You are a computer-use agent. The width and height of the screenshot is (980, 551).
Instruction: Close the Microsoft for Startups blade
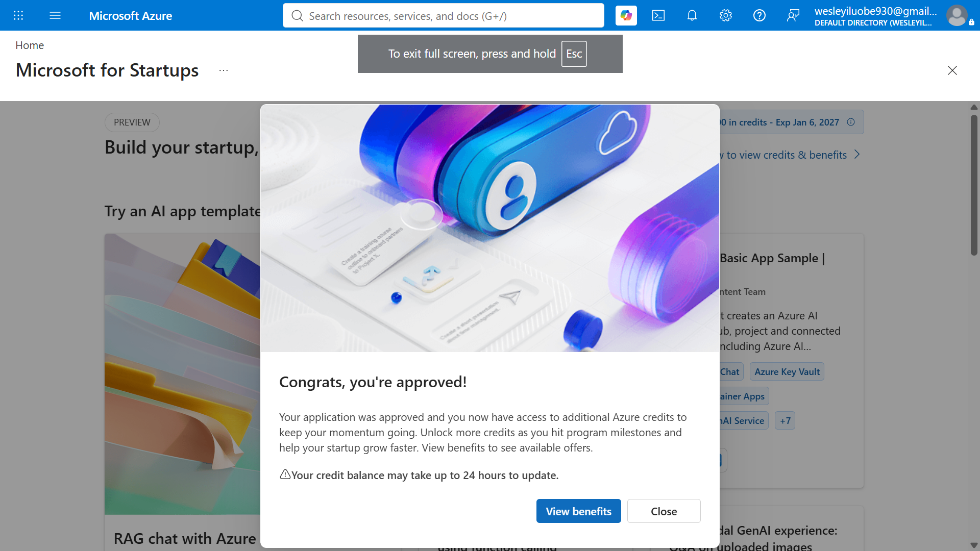coord(952,70)
